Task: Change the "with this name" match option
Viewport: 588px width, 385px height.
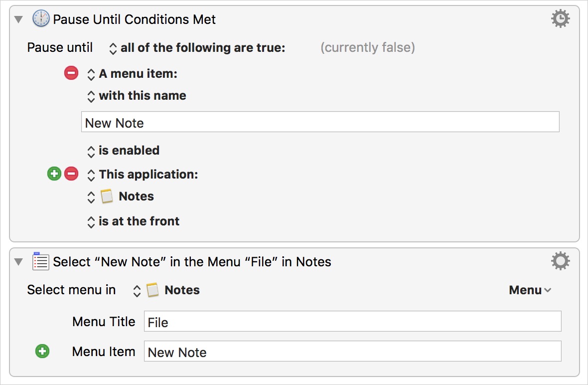Action: pos(91,96)
